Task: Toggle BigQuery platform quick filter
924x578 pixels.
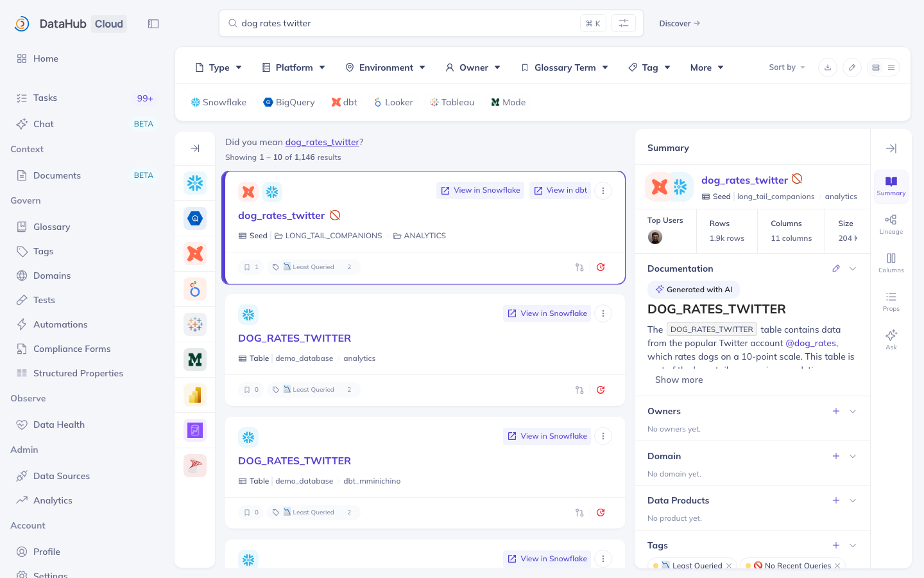Action: [289, 102]
